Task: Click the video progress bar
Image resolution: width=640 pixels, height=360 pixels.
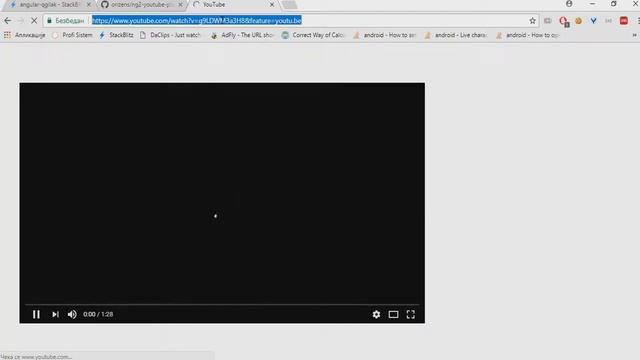Action: point(222,304)
